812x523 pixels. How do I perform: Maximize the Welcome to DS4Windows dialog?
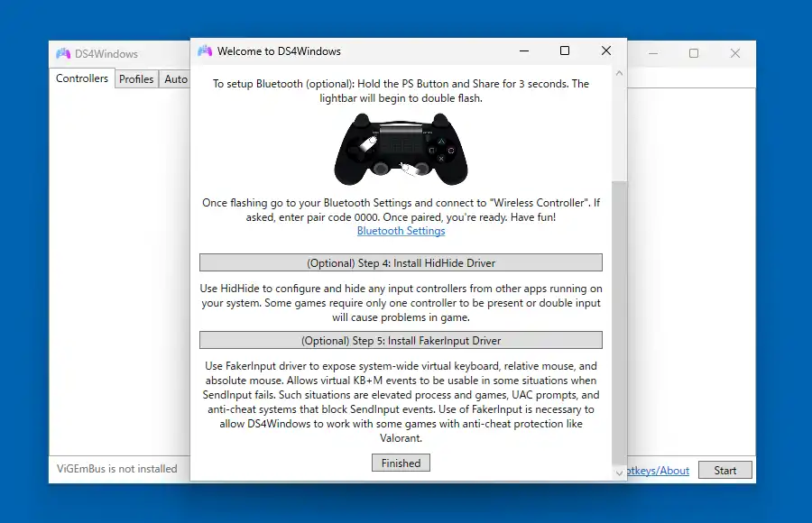tap(565, 50)
